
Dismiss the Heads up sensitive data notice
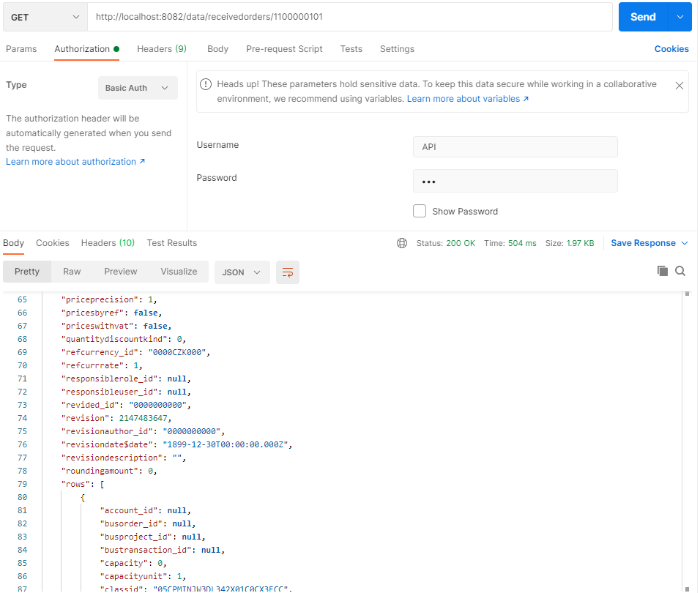(679, 86)
